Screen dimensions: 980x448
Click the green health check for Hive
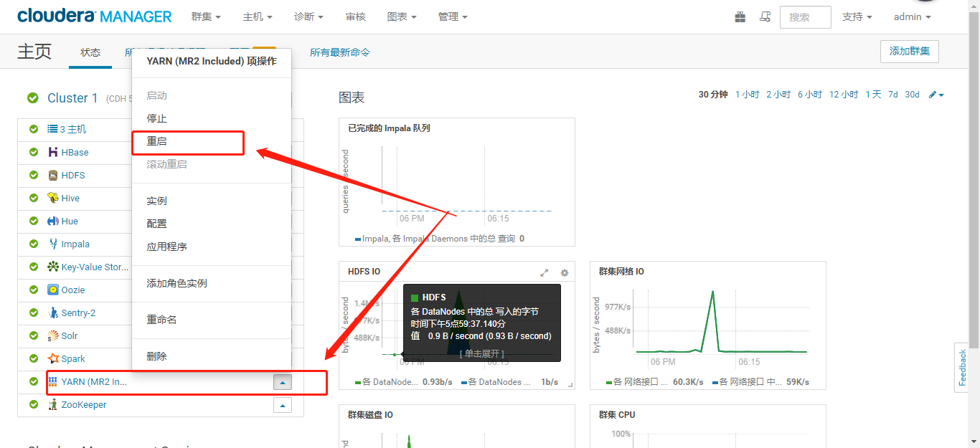click(33, 198)
